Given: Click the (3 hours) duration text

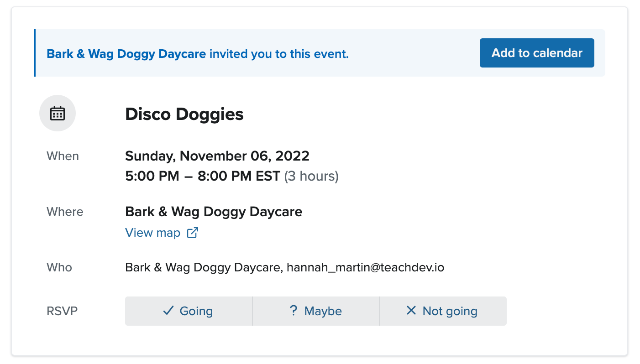Looking at the screenshot, I should pyautogui.click(x=311, y=176).
